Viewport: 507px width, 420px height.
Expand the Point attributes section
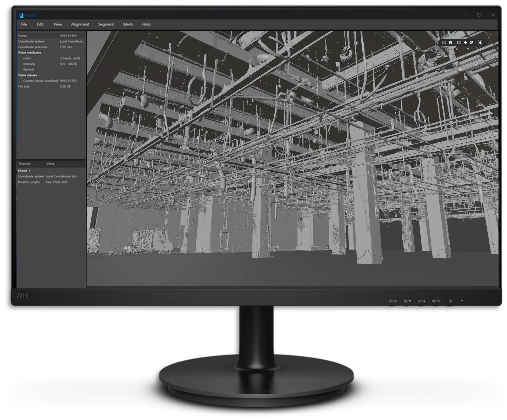point(29,52)
